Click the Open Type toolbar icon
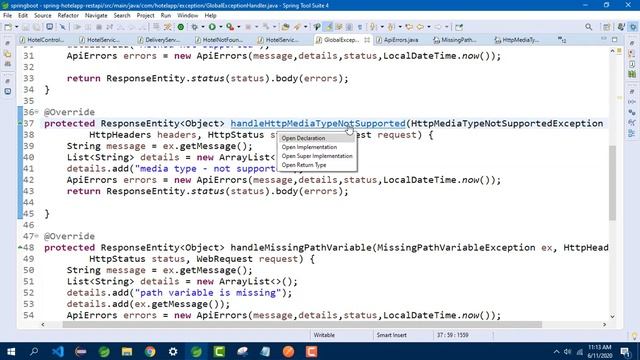Viewport: 640px width, 360px height. 285,27
